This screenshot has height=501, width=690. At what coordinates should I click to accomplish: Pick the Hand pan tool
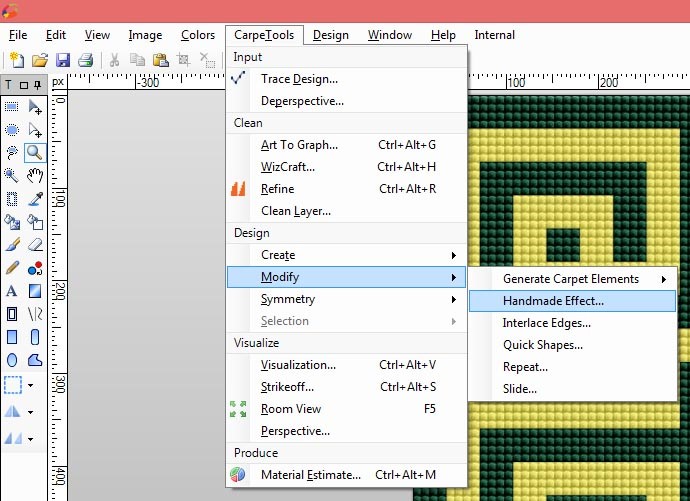34,176
